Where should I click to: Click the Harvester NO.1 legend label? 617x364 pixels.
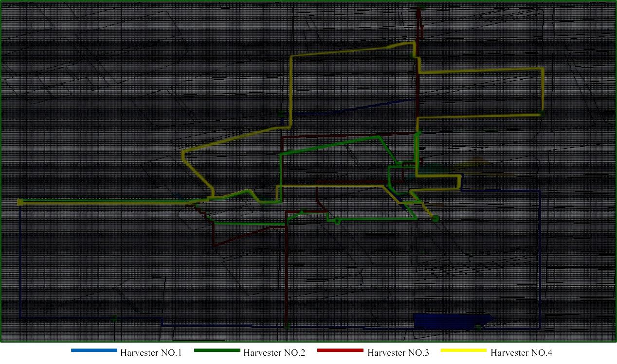(x=151, y=353)
